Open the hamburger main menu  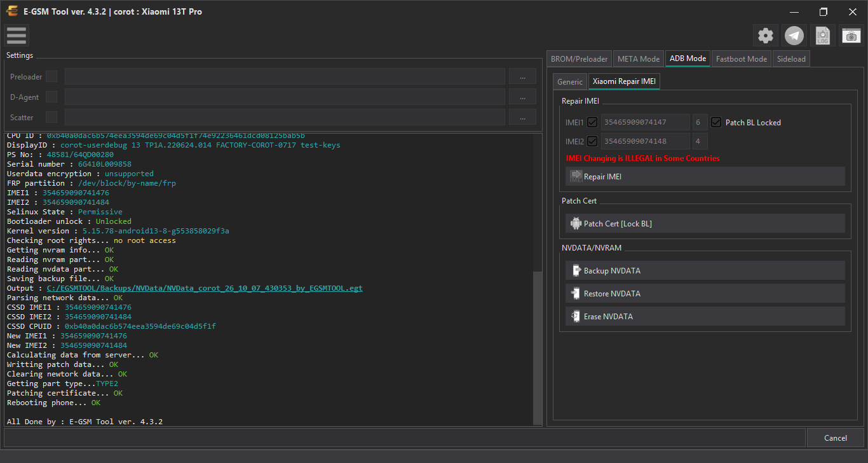point(17,36)
